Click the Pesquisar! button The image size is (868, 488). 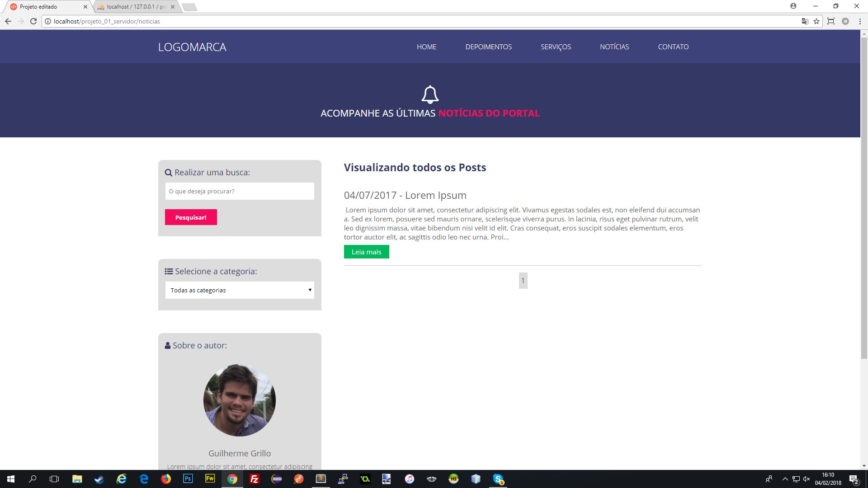pos(191,217)
